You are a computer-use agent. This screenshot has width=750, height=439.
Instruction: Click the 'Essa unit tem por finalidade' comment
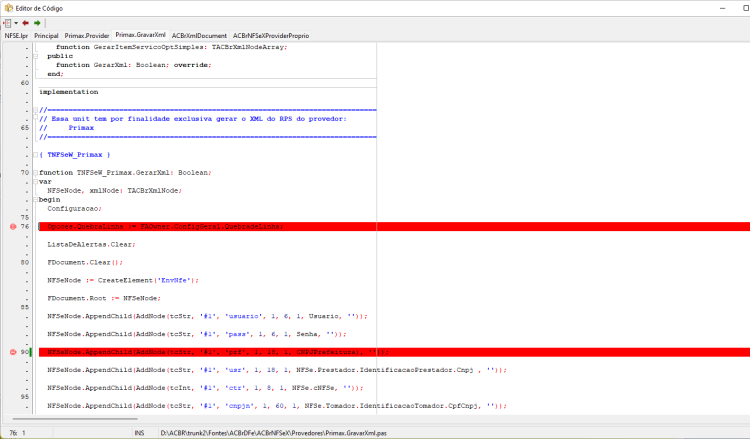coord(193,119)
